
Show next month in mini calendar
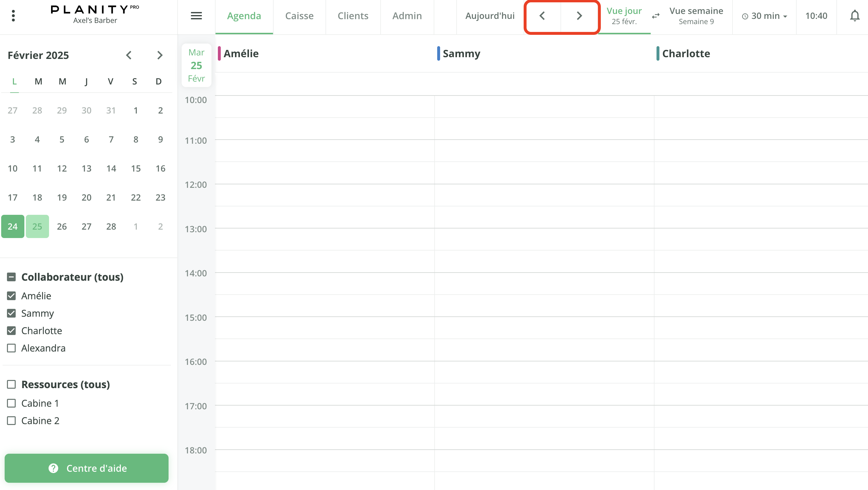tap(160, 55)
